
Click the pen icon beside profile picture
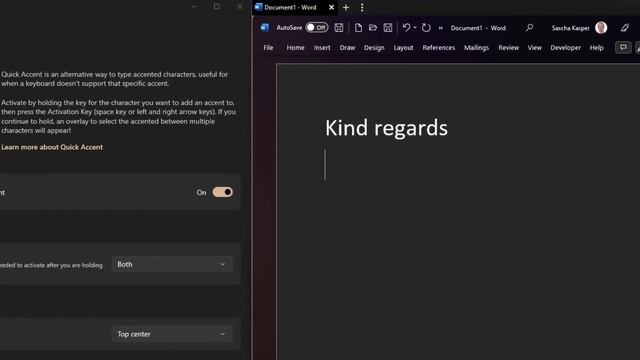625,27
